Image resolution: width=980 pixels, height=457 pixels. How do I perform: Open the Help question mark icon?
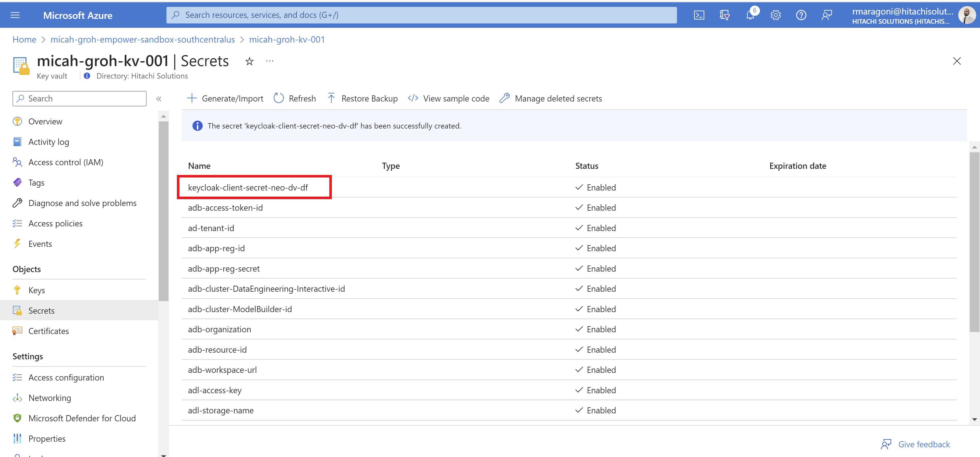(x=801, y=15)
